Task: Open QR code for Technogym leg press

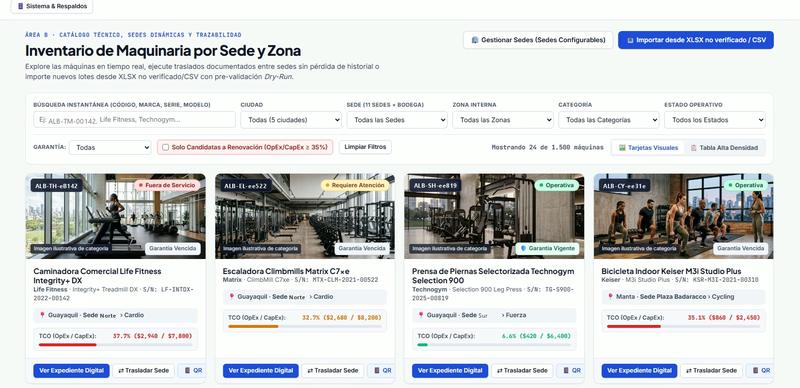Action: click(570, 371)
